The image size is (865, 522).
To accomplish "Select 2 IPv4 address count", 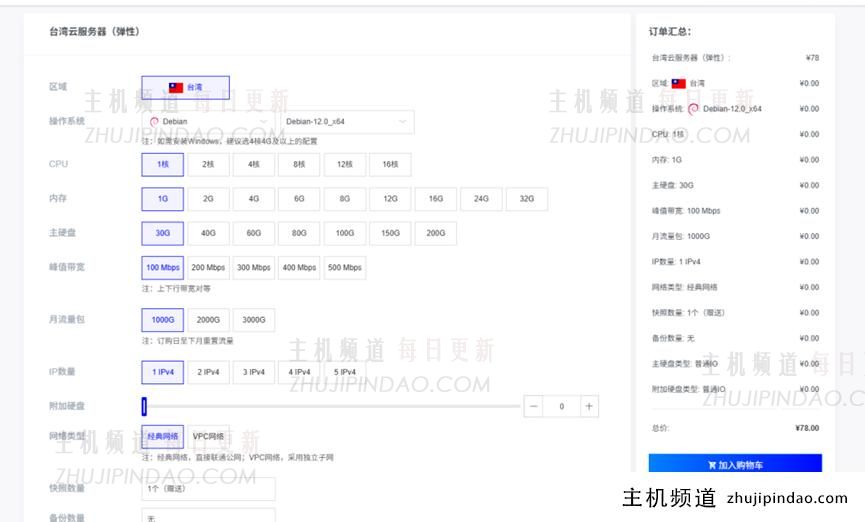I will coord(208,372).
